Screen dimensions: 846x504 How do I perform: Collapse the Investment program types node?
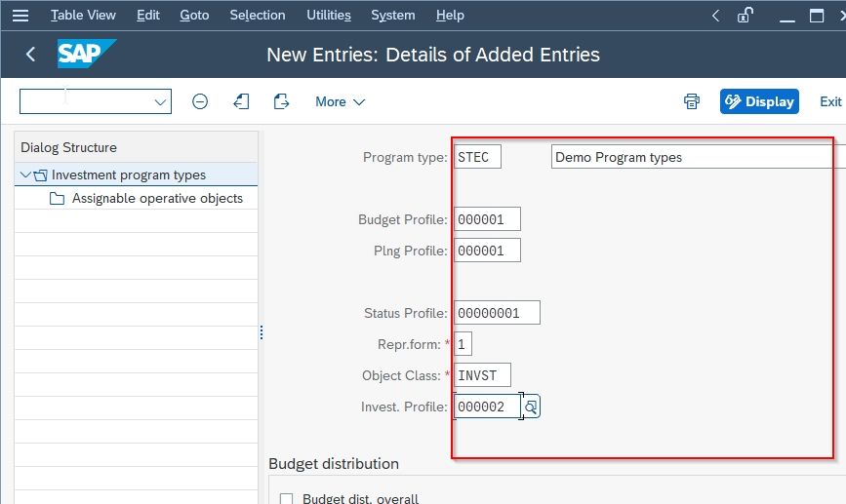click(x=24, y=174)
